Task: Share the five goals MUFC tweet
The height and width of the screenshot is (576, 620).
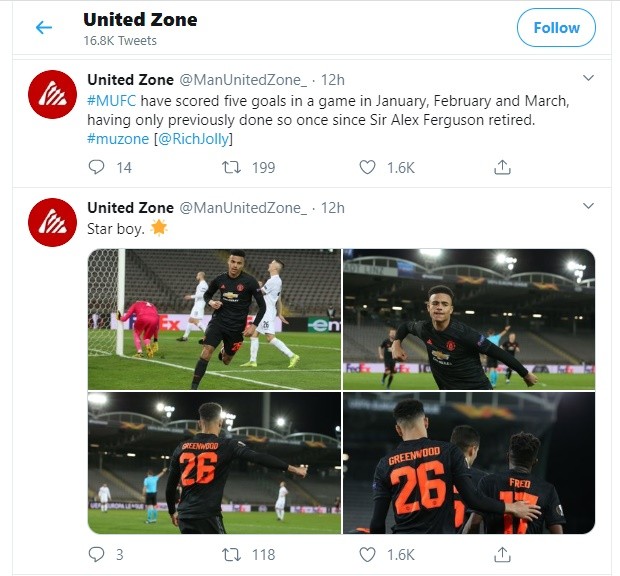Action: pos(503,167)
